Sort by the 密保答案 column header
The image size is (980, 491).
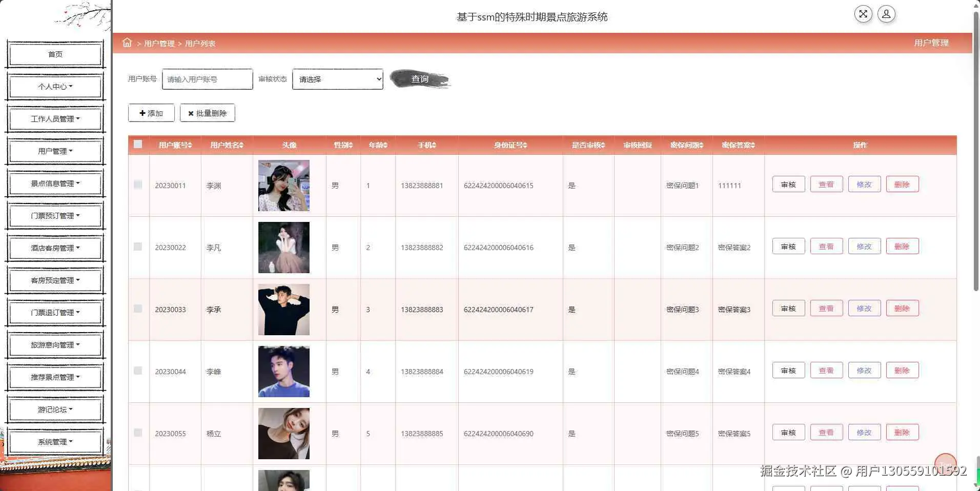coord(739,145)
